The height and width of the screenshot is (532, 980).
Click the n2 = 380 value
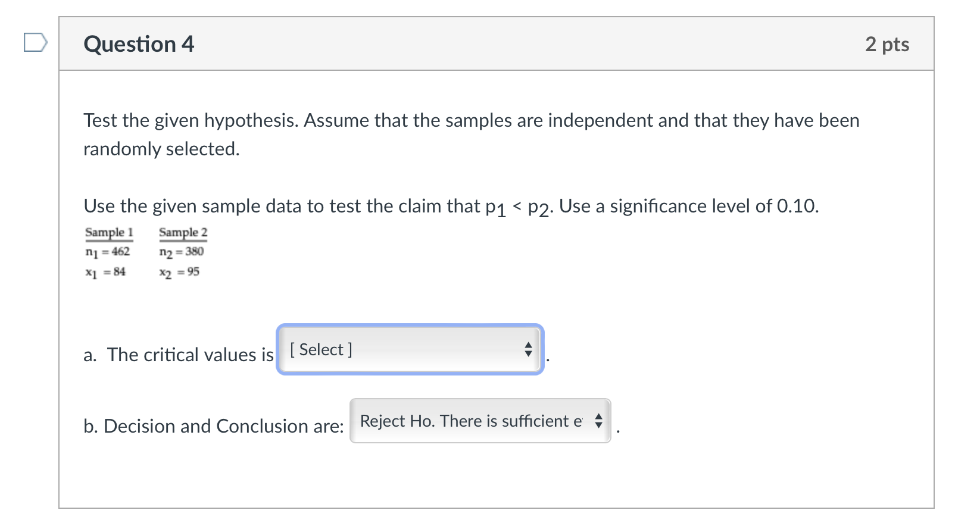(182, 252)
